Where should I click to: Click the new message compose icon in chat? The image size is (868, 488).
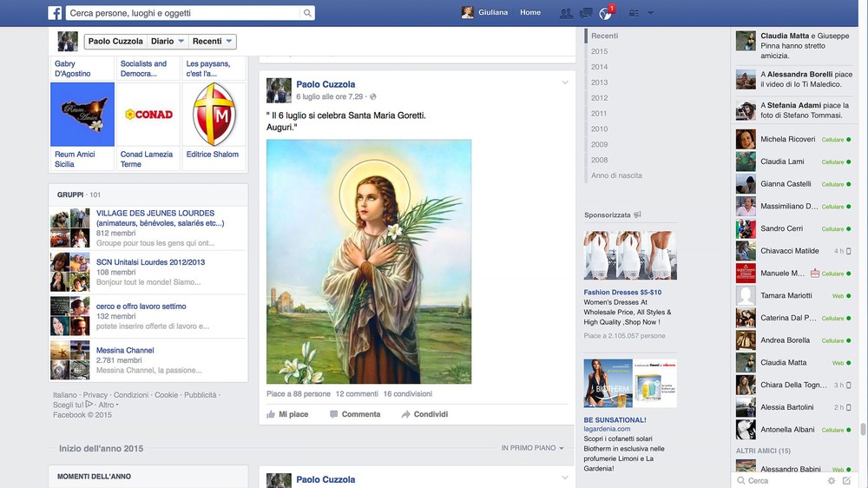click(846, 481)
